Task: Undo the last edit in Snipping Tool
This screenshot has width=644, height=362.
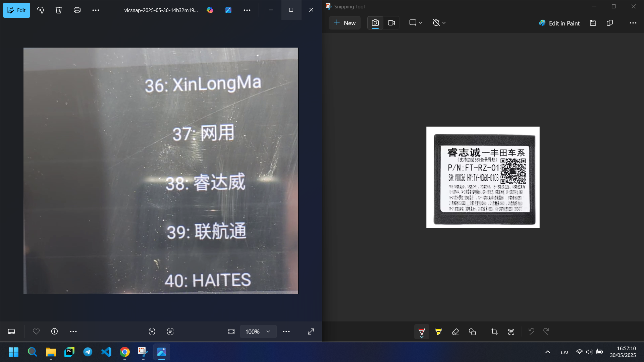Action: point(531,331)
